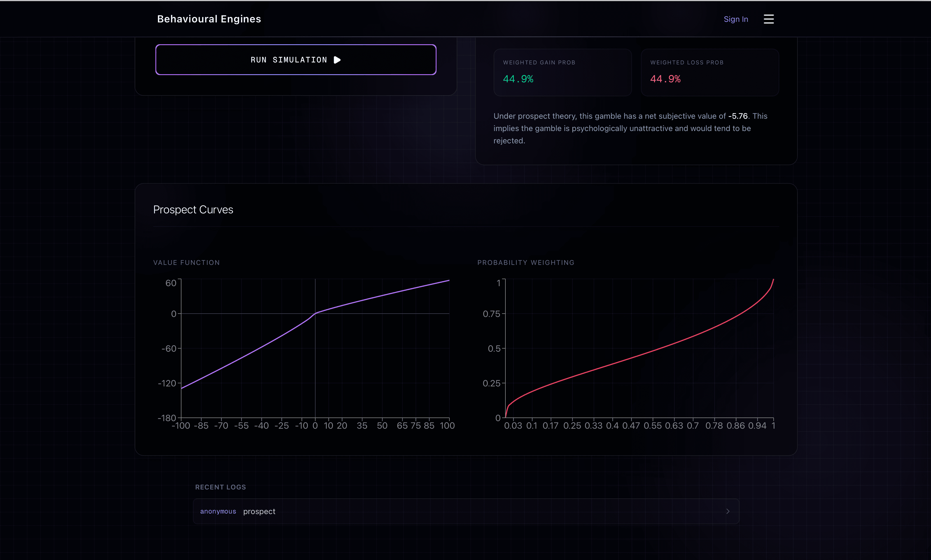Click the 44.9% green gain value
The width and height of the screenshot is (931, 560).
coord(518,79)
